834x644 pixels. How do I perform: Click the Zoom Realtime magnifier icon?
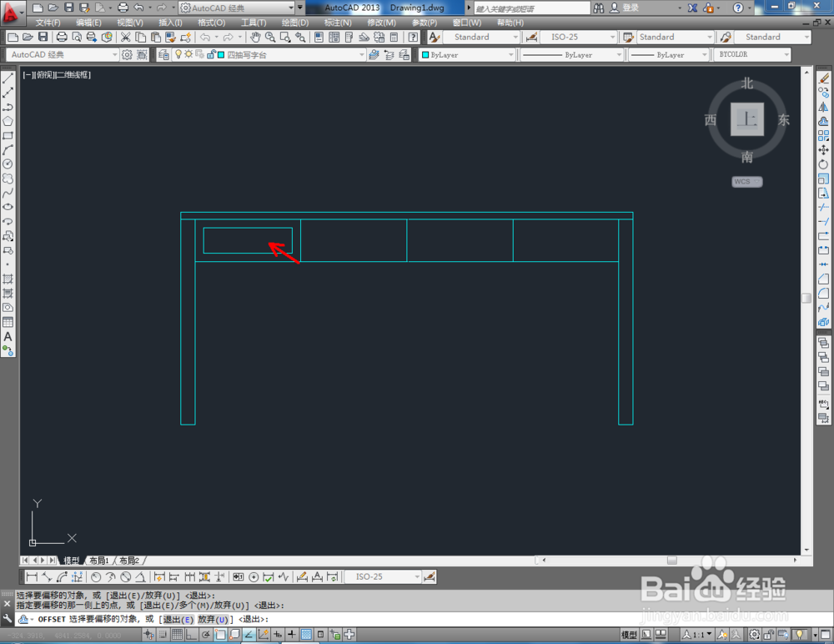click(270, 37)
